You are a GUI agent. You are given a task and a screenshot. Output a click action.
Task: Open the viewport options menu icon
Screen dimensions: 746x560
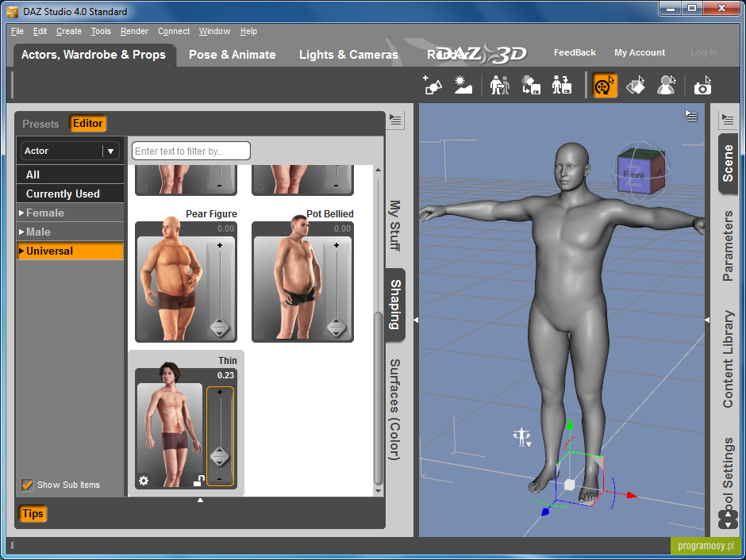click(691, 115)
